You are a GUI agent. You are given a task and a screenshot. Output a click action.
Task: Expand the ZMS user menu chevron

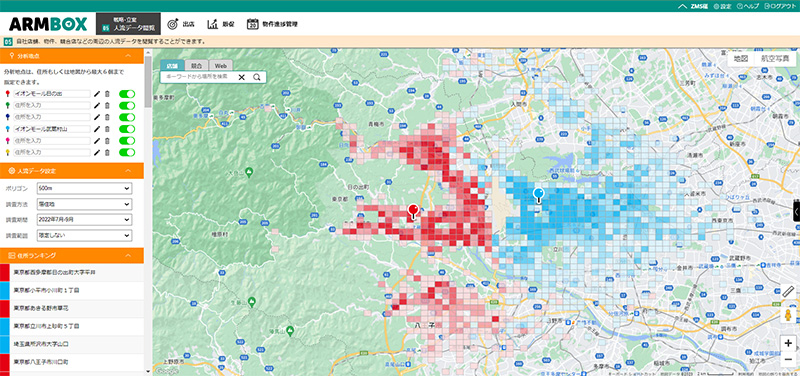coord(682,6)
